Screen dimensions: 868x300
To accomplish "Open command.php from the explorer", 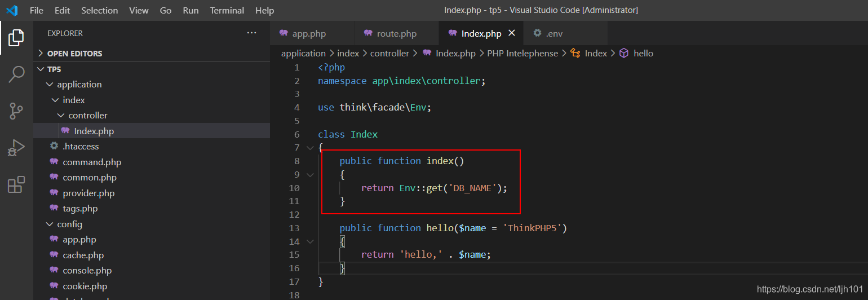I will tap(152, 162).
